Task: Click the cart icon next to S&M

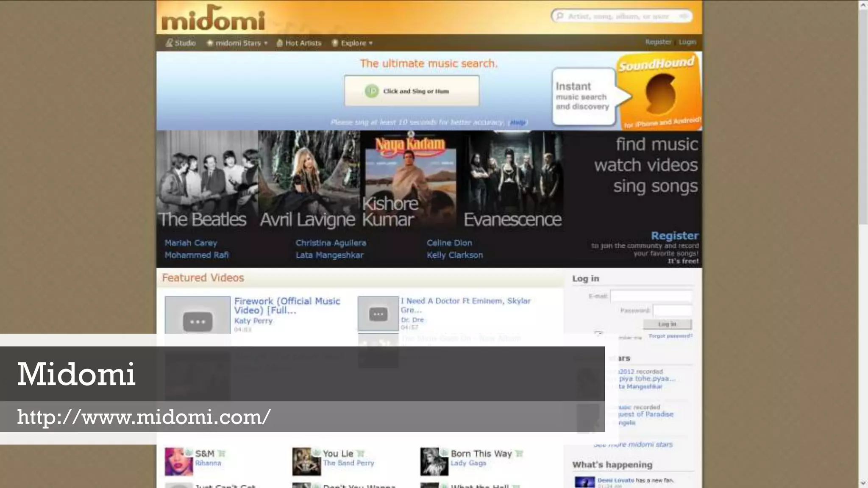Action: click(x=222, y=454)
